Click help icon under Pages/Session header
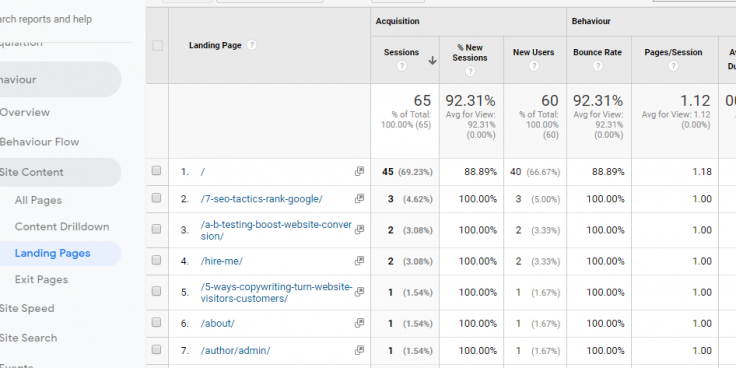The image size is (736, 368). point(673,66)
